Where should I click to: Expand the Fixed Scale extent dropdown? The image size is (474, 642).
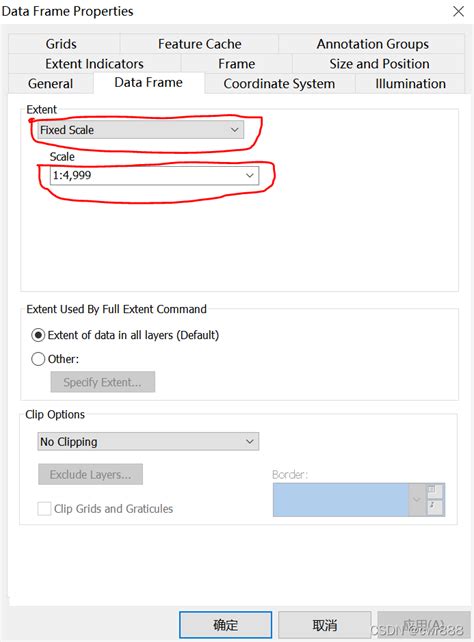(140, 130)
